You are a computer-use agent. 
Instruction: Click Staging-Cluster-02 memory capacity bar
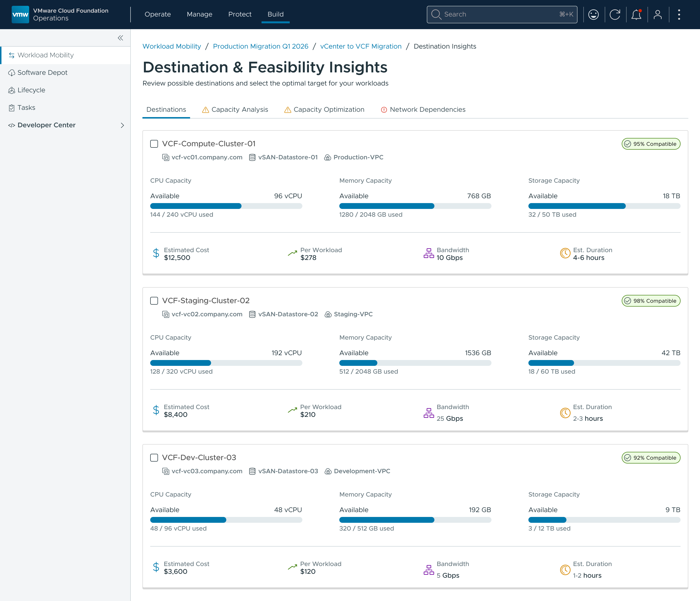[x=415, y=363]
